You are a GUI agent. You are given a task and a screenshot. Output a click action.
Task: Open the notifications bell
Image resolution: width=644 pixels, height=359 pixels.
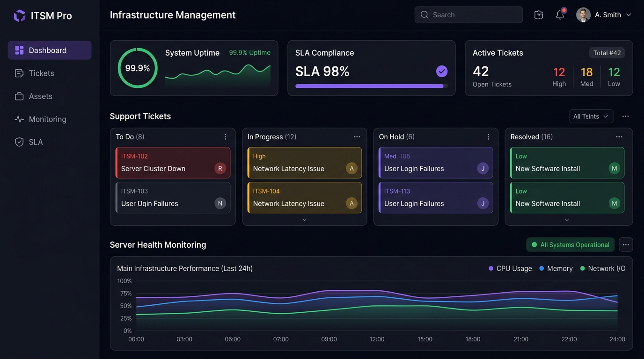pos(560,15)
